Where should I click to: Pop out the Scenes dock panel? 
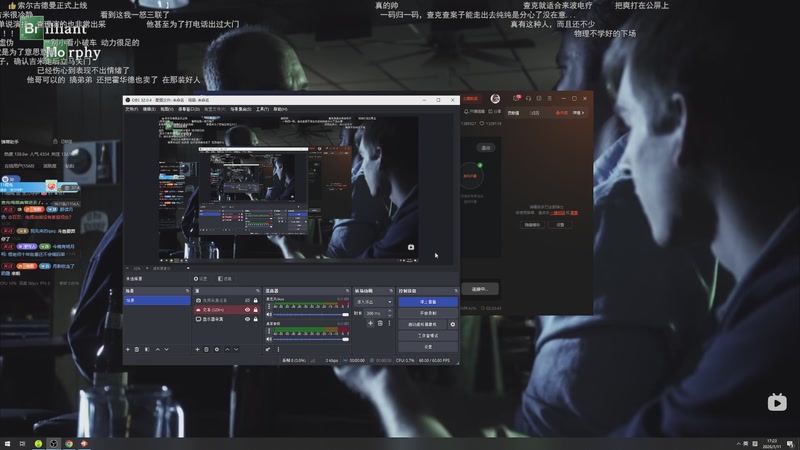[x=187, y=291]
